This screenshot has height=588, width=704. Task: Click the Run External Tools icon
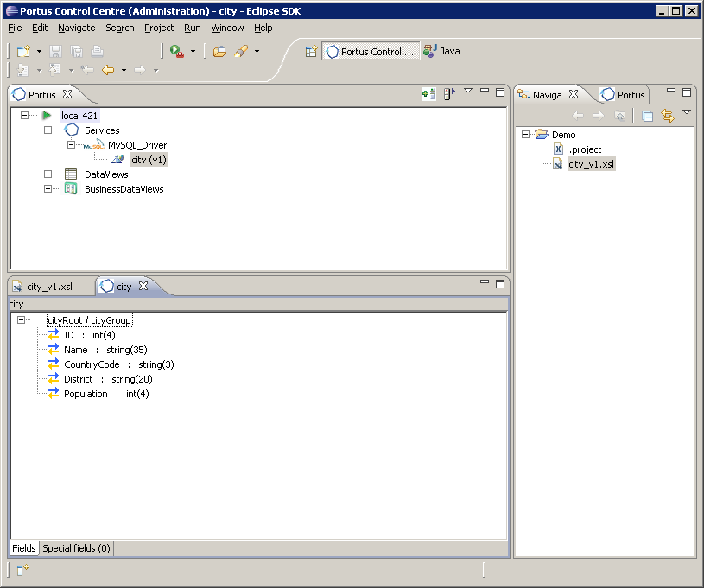177,52
